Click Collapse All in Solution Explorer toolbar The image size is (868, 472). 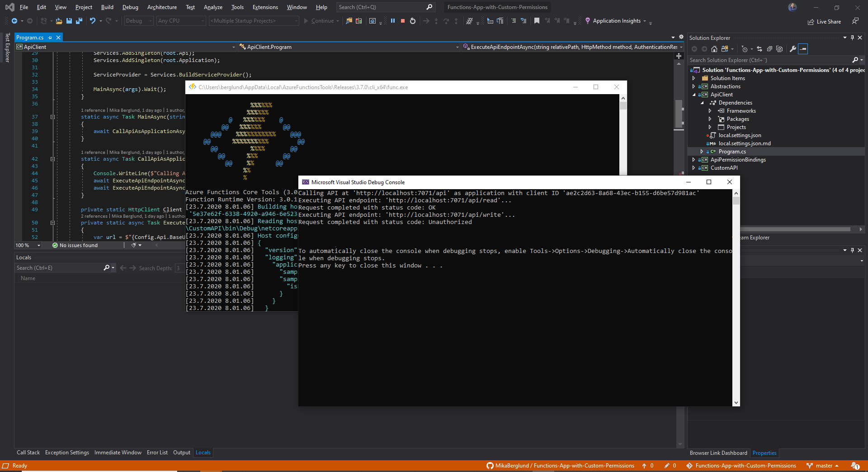pos(769,49)
